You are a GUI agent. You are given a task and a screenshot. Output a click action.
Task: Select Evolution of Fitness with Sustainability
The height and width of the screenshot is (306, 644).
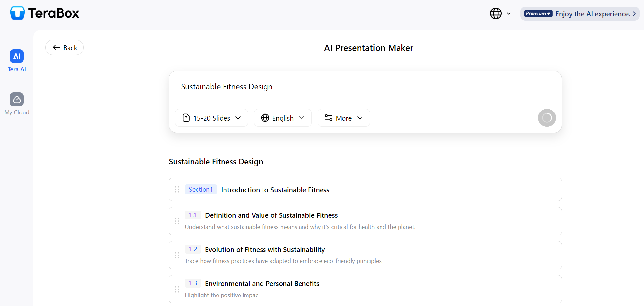(265, 250)
